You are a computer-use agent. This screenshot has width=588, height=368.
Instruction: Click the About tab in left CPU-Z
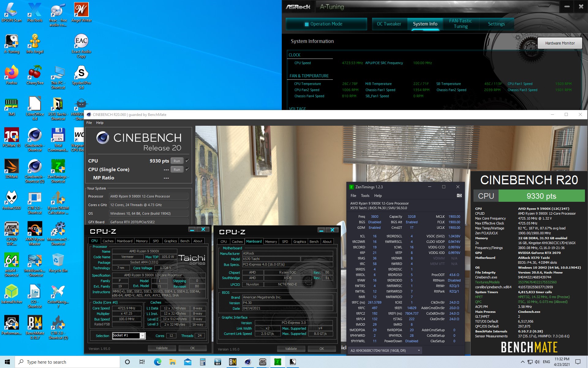[198, 241]
